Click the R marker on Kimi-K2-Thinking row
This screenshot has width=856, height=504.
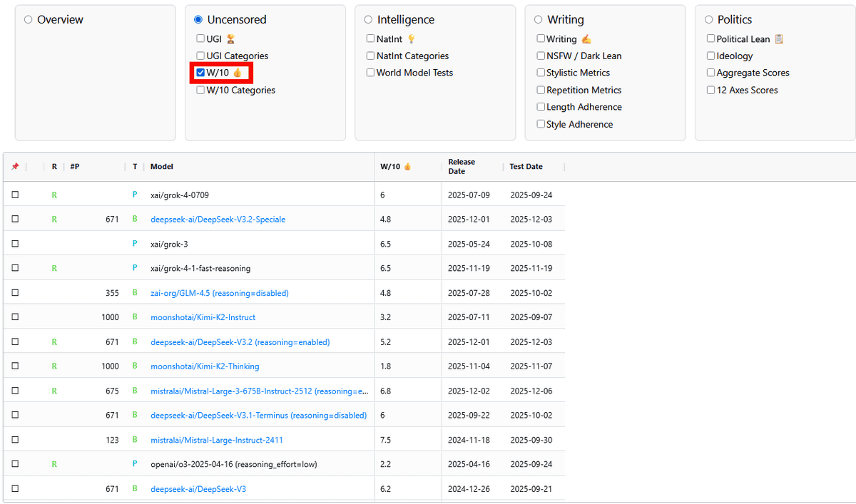click(54, 366)
